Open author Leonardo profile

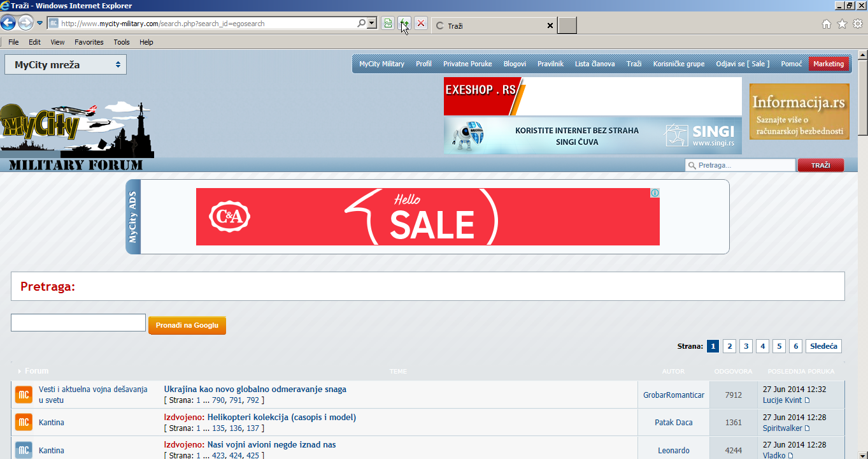tap(674, 451)
